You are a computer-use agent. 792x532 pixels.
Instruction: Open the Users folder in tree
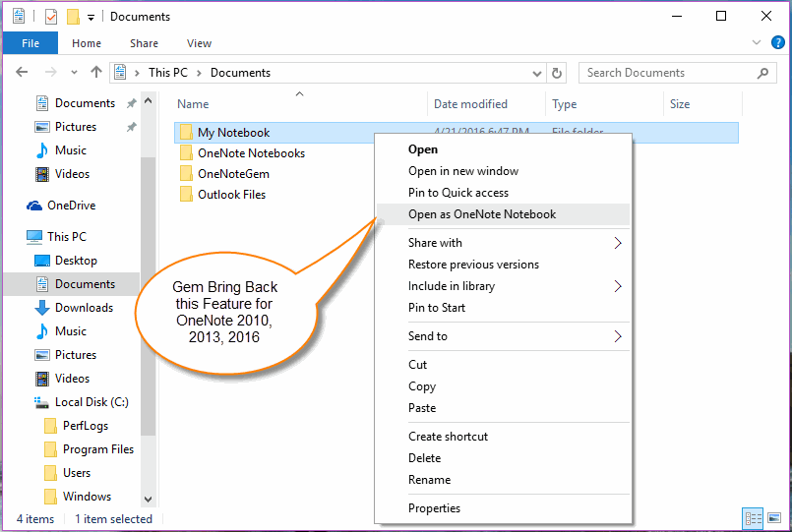(67, 473)
